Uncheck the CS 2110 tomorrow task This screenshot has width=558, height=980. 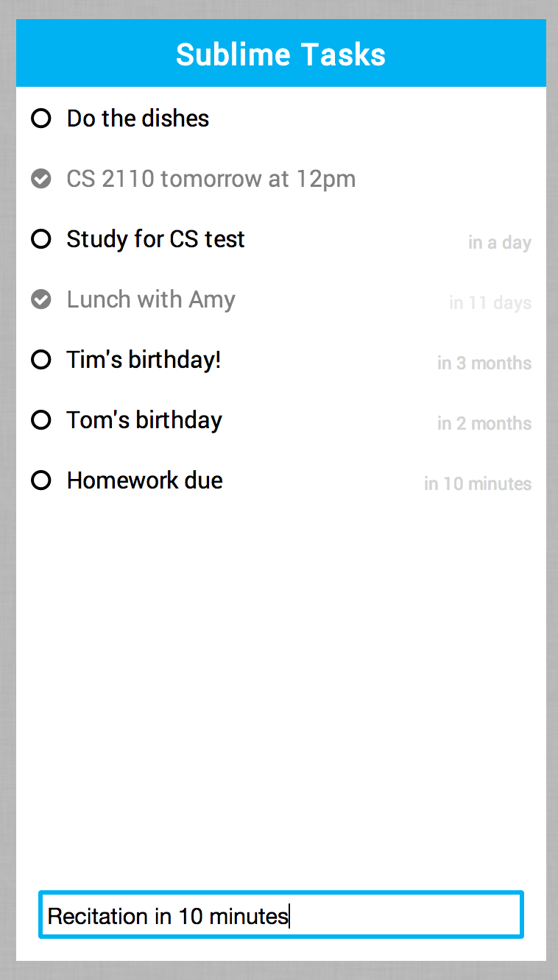pos(41,179)
